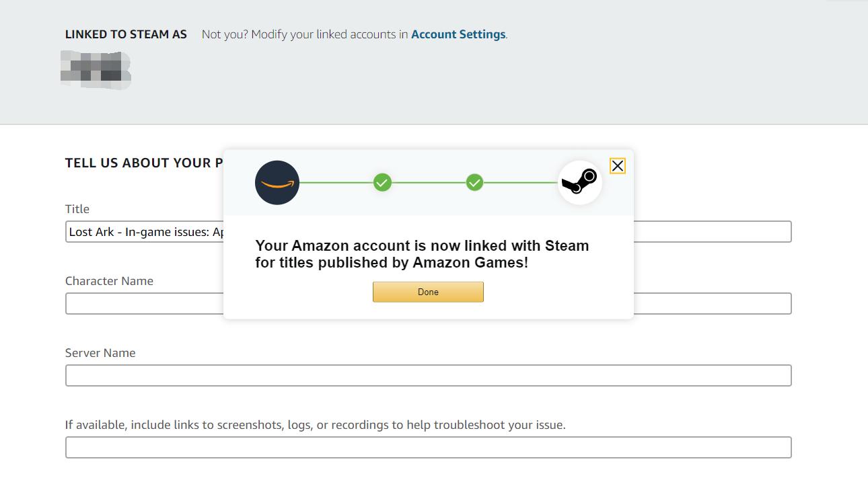868x482 pixels.
Task: Open the Account Settings link
Action: click(458, 34)
